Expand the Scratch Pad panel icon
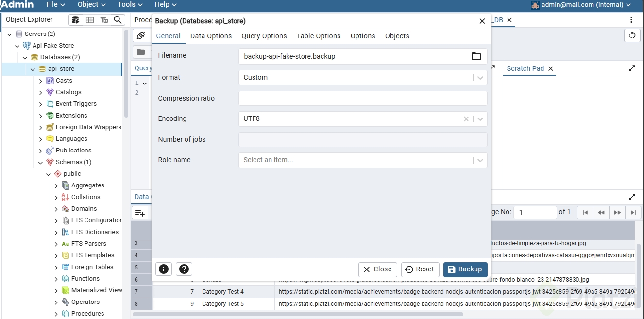The width and height of the screenshot is (644, 319). [632, 68]
